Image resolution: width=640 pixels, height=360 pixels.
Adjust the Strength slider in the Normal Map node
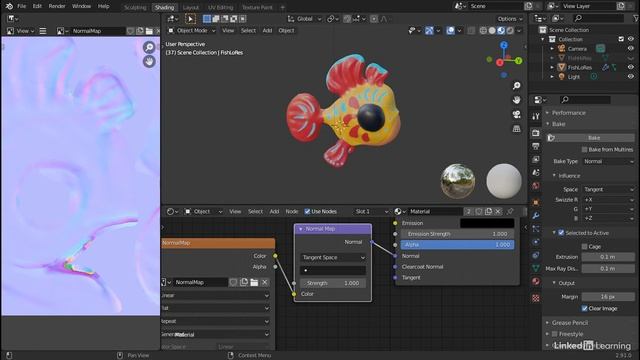tap(333, 283)
